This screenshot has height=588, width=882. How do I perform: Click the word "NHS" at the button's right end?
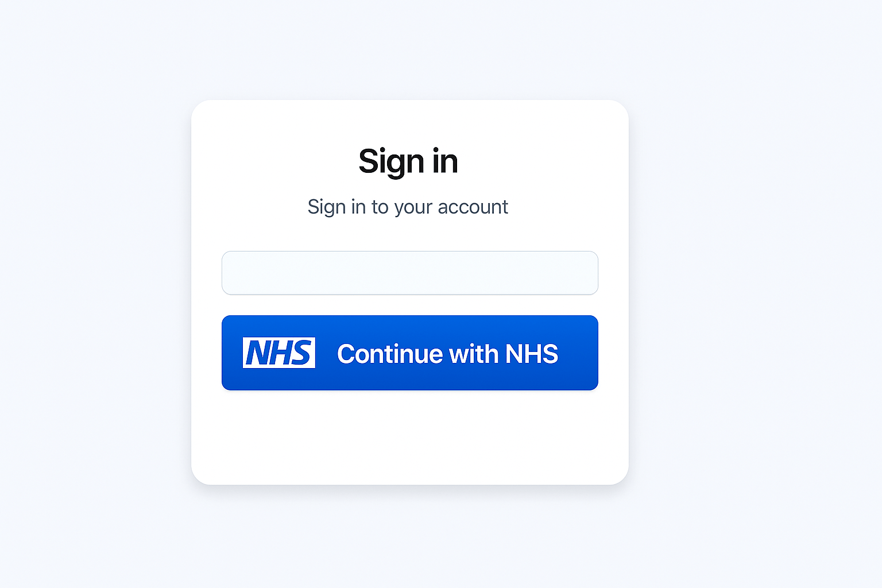pos(532,354)
